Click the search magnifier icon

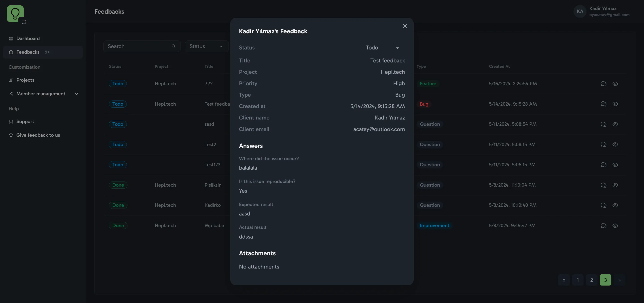click(x=174, y=46)
